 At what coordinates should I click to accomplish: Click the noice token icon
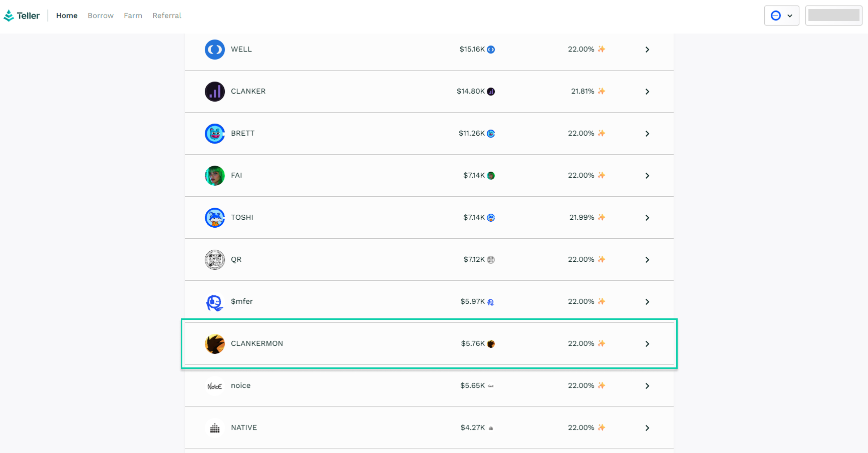coord(215,386)
